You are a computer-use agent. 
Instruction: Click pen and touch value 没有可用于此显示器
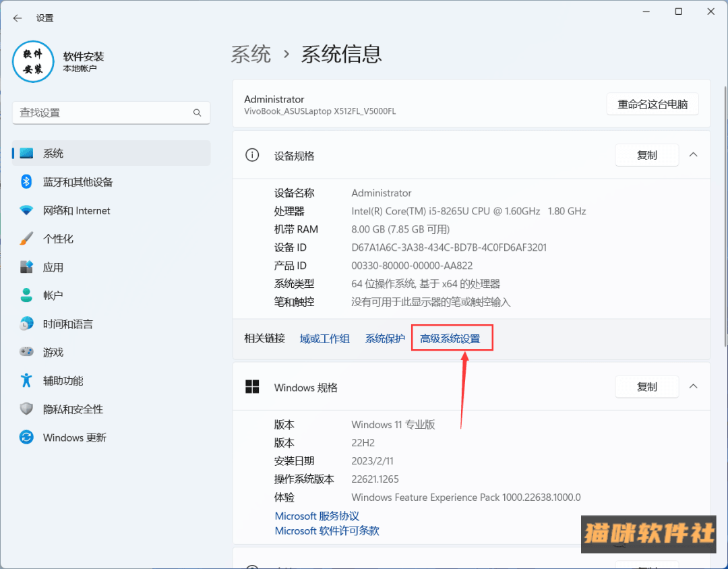click(x=431, y=302)
